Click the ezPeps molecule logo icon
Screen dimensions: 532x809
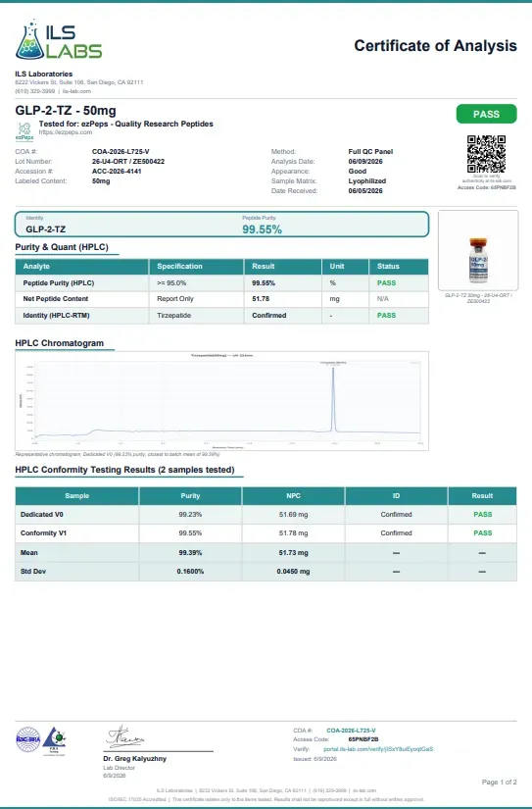[x=24, y=131]
